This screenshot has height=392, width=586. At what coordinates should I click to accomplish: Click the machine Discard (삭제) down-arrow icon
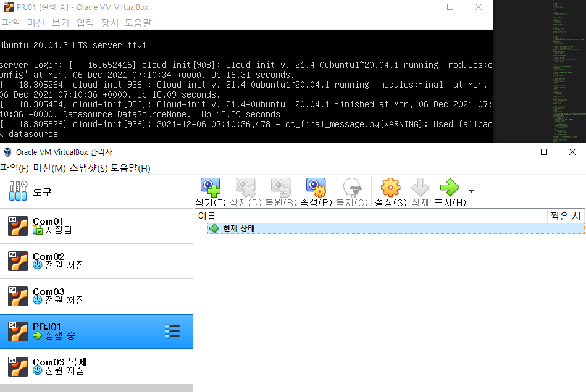pos(420,188)
